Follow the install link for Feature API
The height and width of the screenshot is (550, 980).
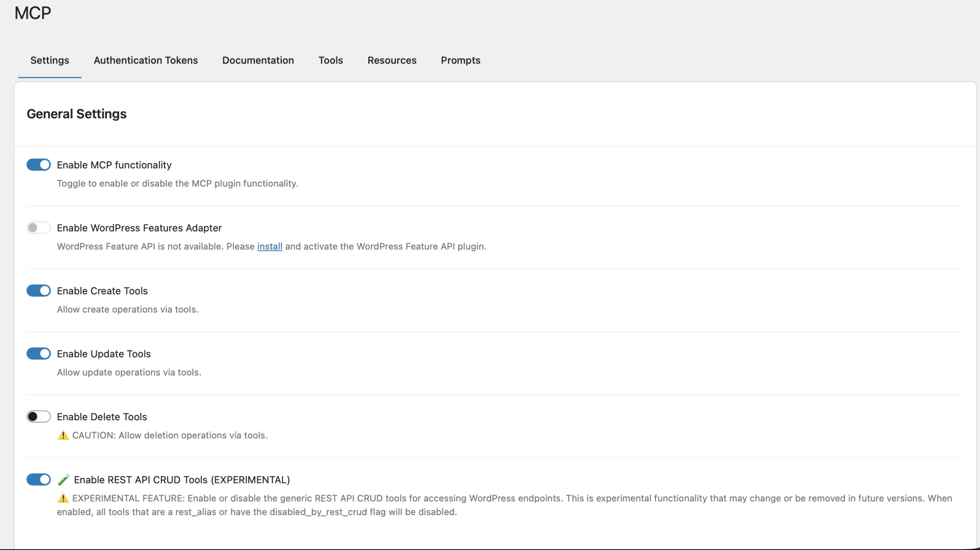tap(270, 246)
